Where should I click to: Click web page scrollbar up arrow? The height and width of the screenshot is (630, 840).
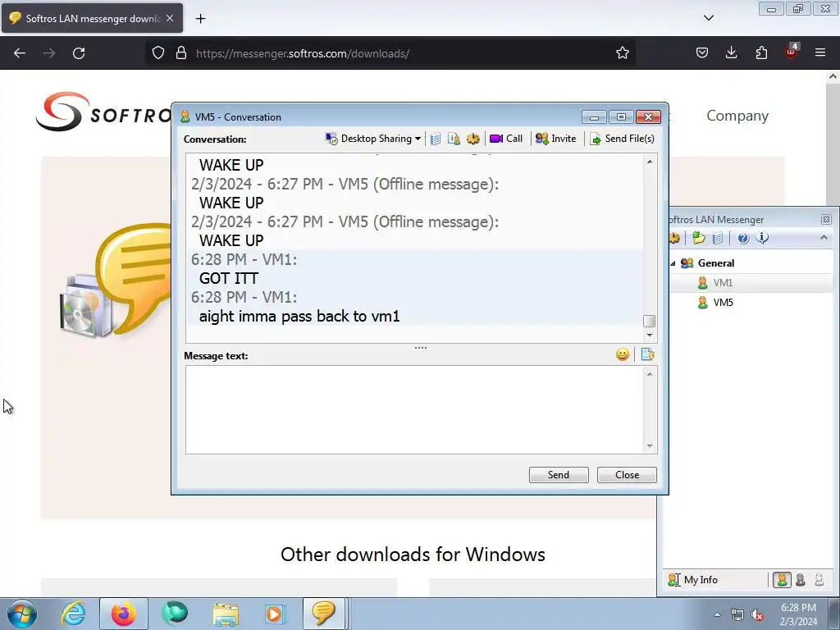(x=833, y=76)
